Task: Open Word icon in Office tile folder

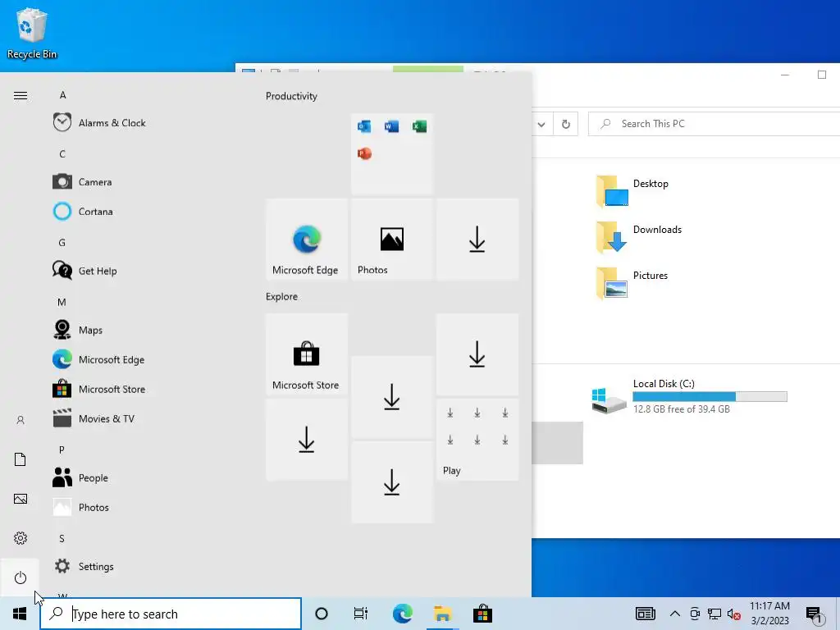Action: (391, 126)
